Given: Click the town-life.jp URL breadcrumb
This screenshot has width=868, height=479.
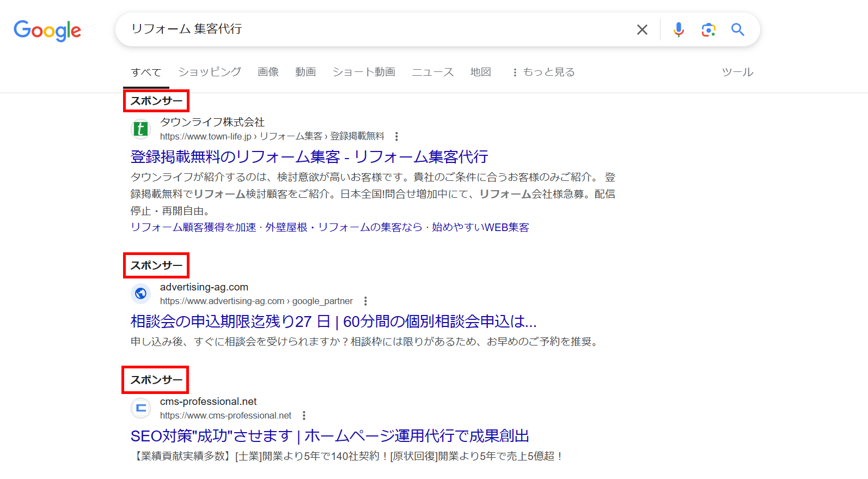Looking at the screenshot, I should (272, 136).
